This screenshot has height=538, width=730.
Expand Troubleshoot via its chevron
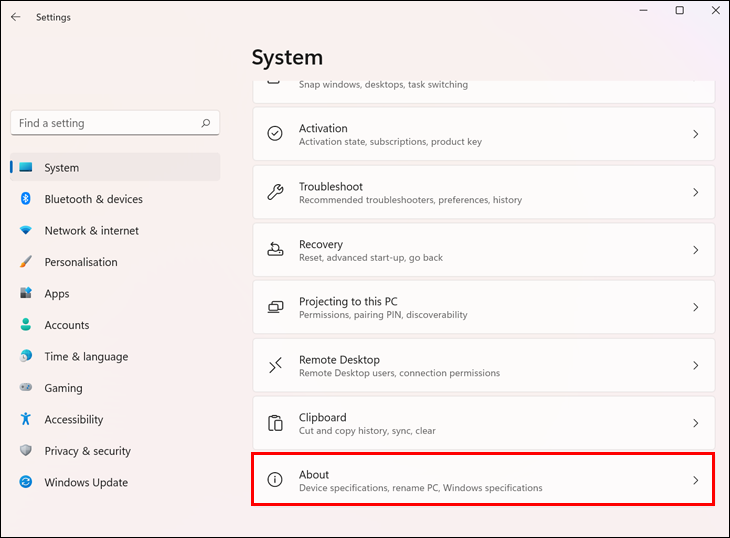[696, 192]
